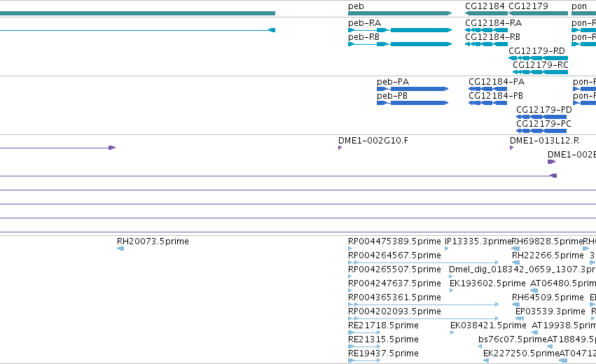Open EST RH64509.5prime
This screenshot has height=364, width=596.
[x=548, y=297]
